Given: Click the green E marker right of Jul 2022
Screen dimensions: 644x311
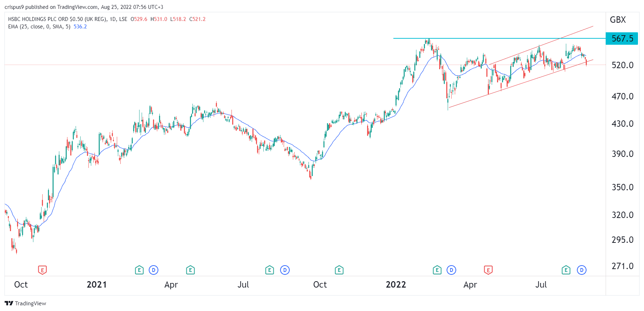Looking at the screenshot, I should (x=566, y=270).
